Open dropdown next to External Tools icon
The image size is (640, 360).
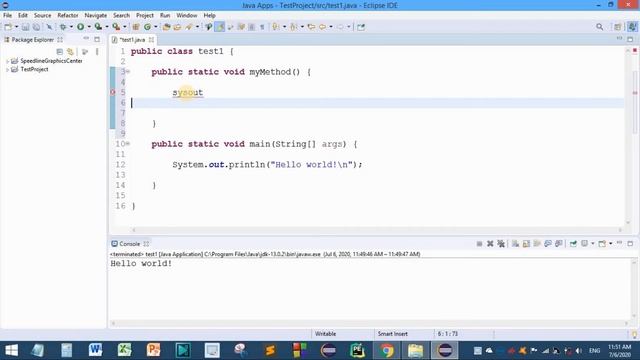124,27
